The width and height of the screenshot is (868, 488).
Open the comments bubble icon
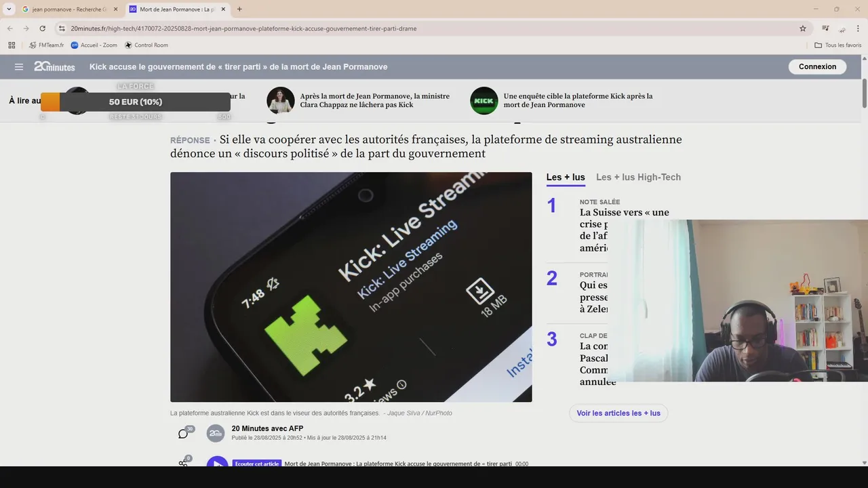(183, 434)
